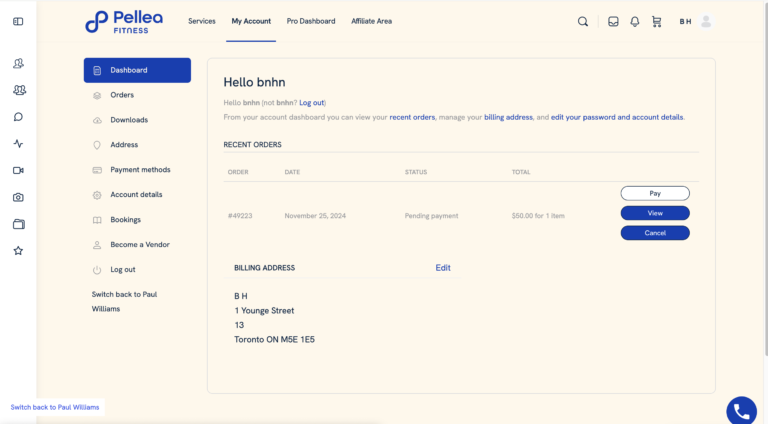
Task: Select the My Account tab
Action: 251,21
